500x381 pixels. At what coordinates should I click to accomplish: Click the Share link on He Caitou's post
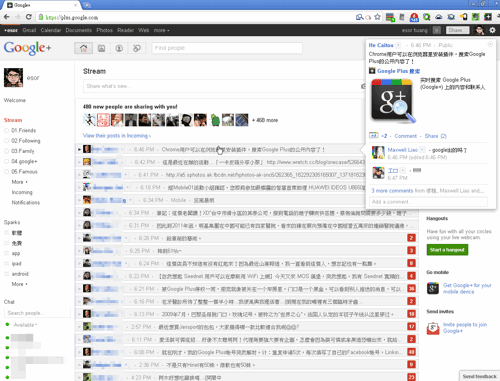coord(435,136)
